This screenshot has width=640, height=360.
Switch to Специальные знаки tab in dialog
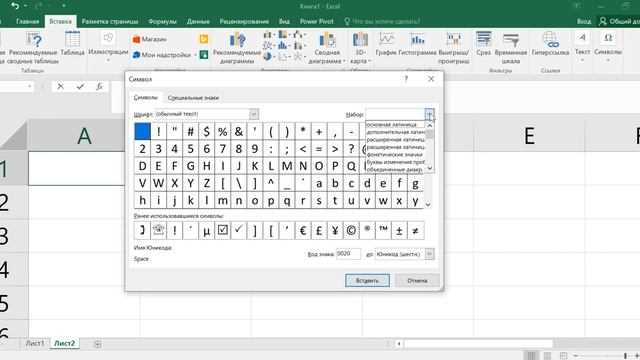(x=193, y=98)
